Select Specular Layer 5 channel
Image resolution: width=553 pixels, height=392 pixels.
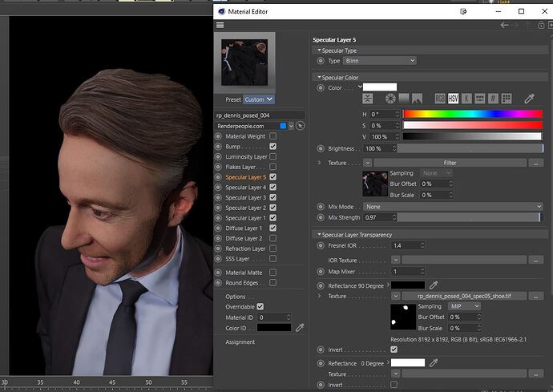(246, 177)
